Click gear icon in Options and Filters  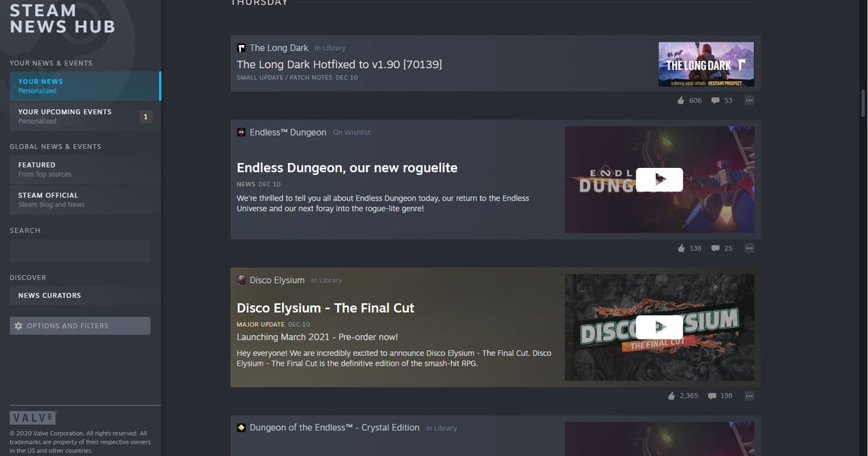pos(19,326)
